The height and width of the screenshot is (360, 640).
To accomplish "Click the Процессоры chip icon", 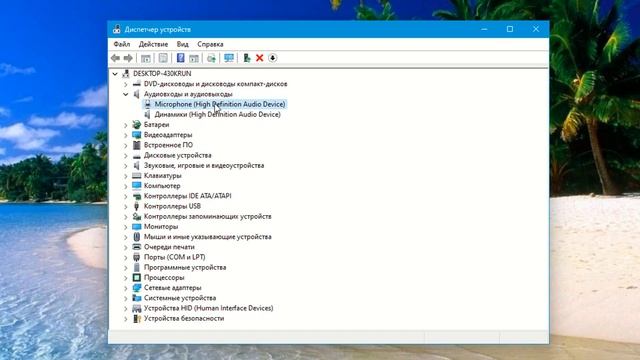I will (x=137, y=278).
